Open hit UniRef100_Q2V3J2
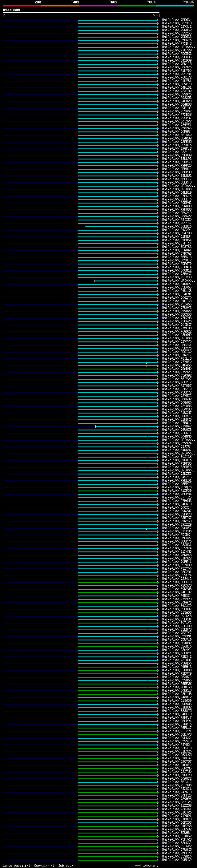The height and width of the screenshot is (868, 197). pyautogui.click(x=176, y=26)
